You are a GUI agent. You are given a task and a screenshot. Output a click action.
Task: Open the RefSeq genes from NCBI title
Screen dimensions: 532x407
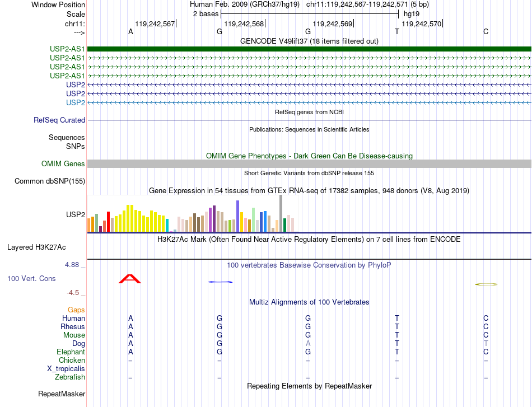click(309, 112)
